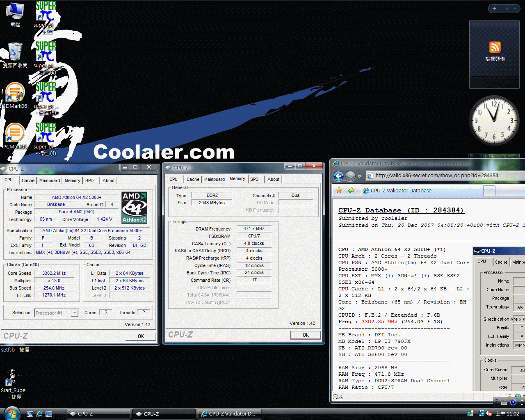
Task: Click the Core Voltage value 1.424 V
Action: pos(105,219)
